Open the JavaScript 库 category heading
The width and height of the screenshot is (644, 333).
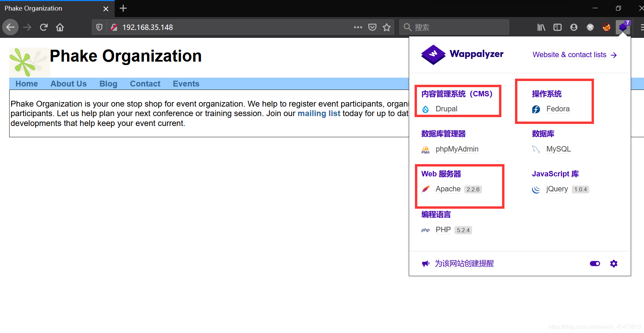pos(555,174)
